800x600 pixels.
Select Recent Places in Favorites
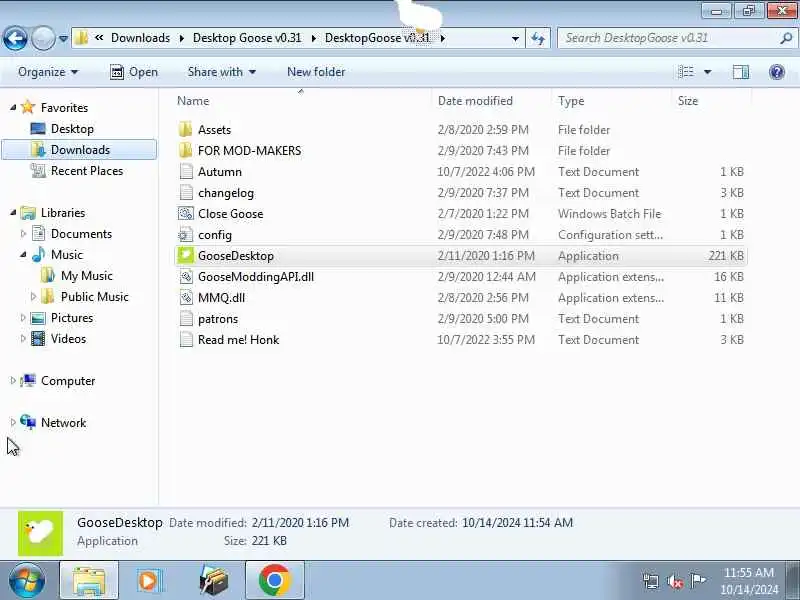point(87,171)
